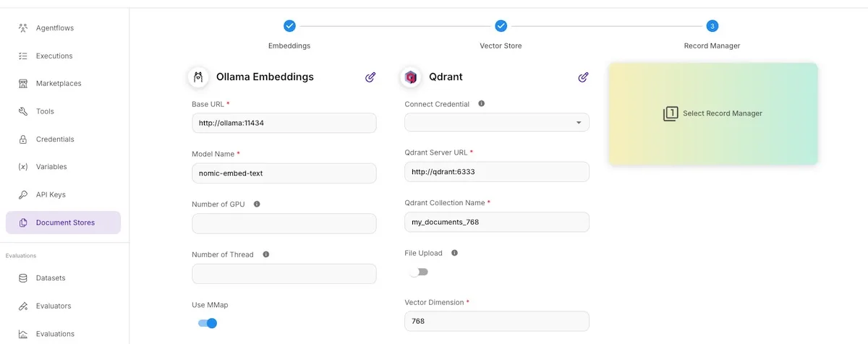The image size is (868, 344).
Task: Click the Credentials lock icon
Action: [22, 139]
